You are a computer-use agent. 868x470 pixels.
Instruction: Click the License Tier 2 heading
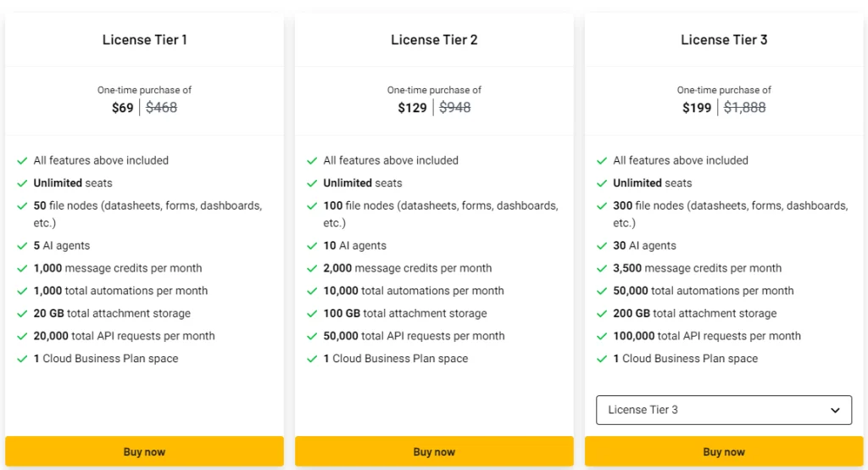(x=434, y=40)
